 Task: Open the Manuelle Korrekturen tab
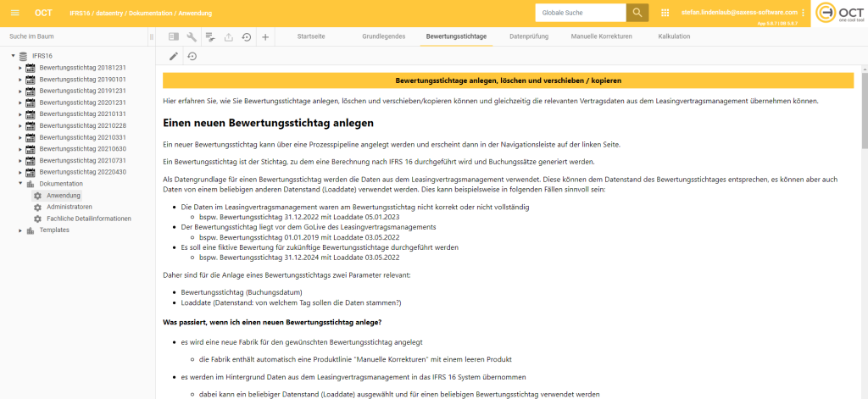click(601, 36)
